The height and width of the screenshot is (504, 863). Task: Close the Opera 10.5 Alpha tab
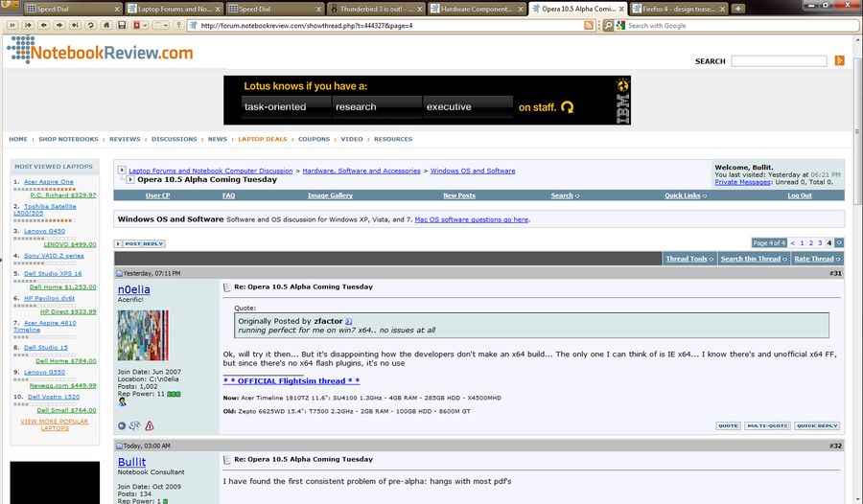coord(621,9)
